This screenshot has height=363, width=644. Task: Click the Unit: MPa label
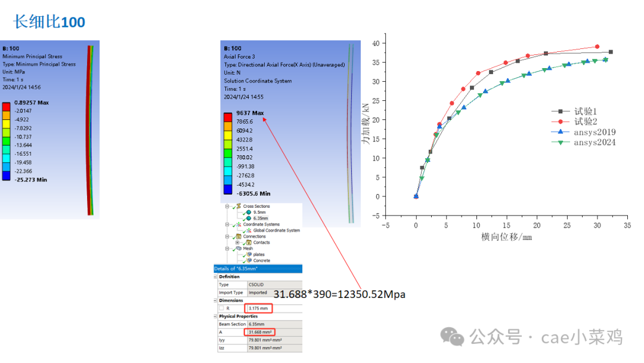pyautogui.click(x=14, y=72)
